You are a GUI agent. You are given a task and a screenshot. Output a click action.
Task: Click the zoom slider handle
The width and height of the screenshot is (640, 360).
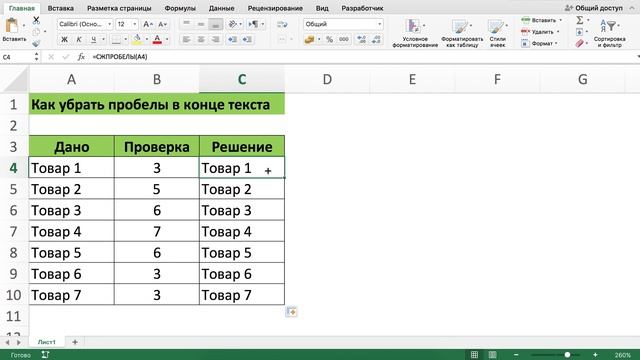pos(567,355)
